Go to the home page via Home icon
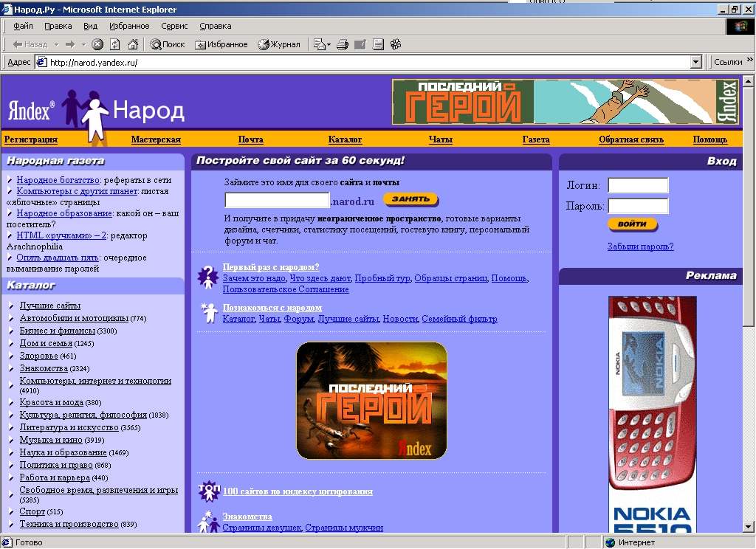The height and width of the screenshot is (549, 756). coord(133,44)
